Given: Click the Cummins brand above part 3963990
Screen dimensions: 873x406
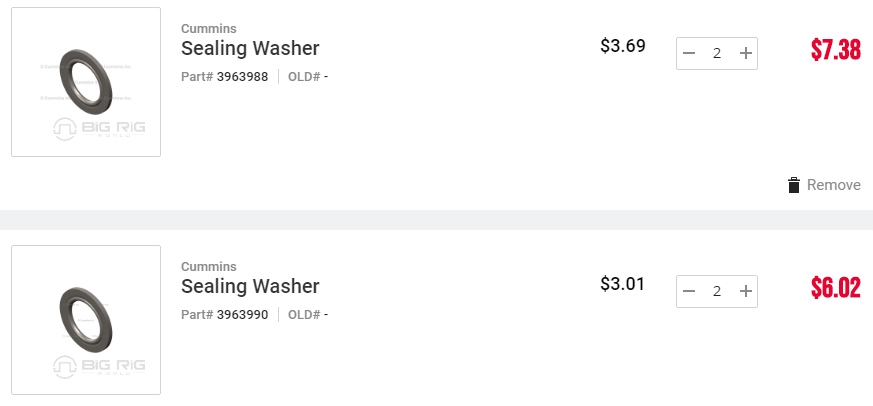Looking at the screenshot, I should click(209, 266).
